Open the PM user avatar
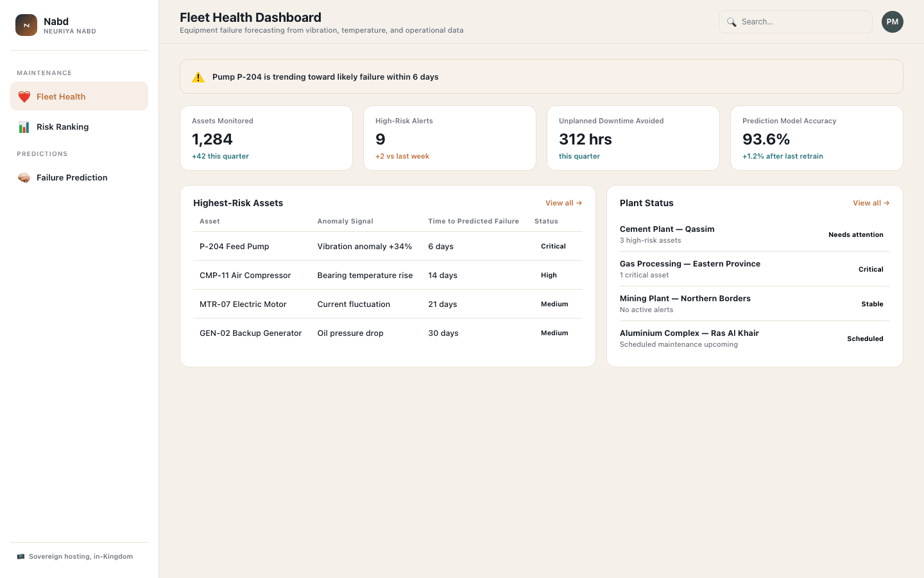924x578 pixels. click(892, 22)
